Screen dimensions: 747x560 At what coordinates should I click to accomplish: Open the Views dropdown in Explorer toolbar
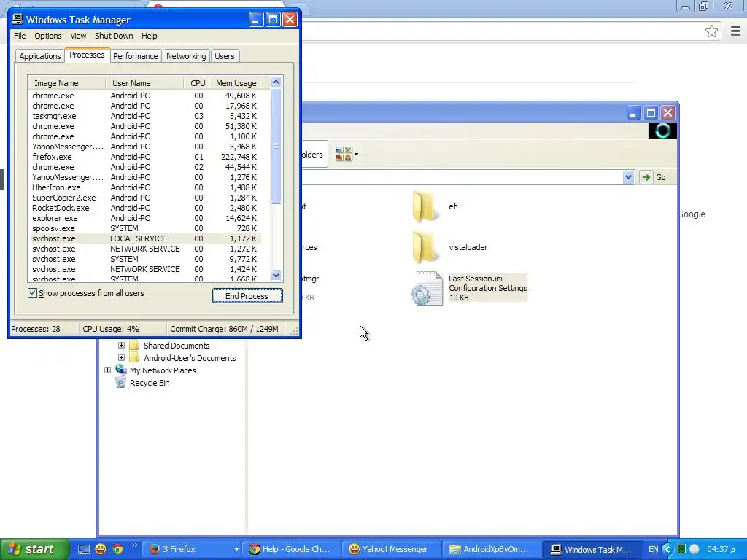point(347,155)
